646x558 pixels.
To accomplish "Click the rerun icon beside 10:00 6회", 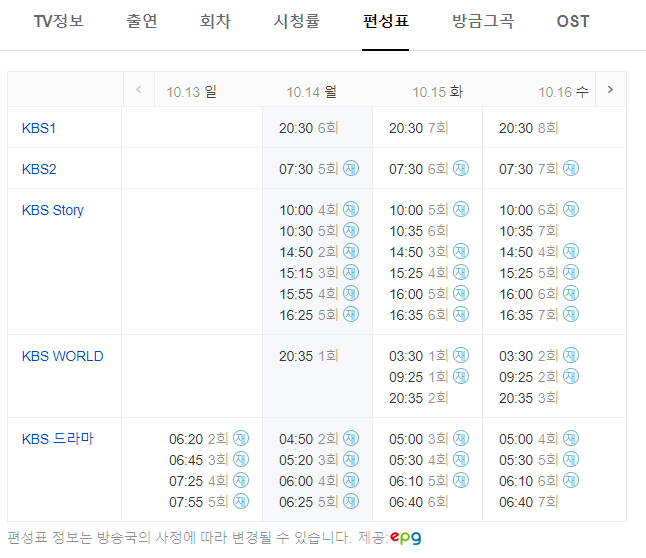I will coord(571,209).
